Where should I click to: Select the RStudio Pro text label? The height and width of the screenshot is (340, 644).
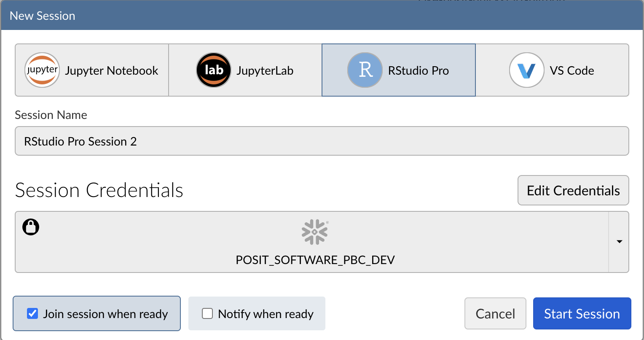[418, 70]
